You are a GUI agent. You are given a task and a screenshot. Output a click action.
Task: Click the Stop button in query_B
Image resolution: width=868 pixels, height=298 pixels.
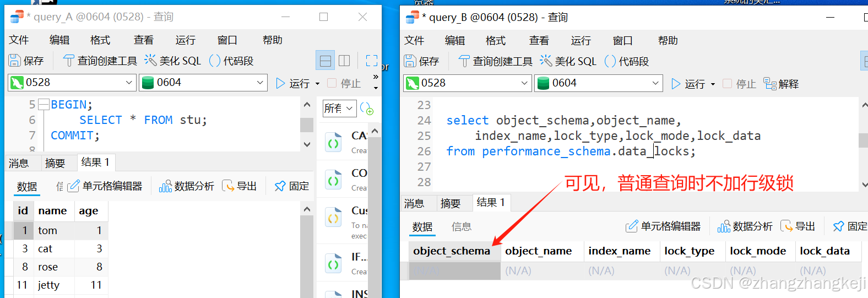740,84
